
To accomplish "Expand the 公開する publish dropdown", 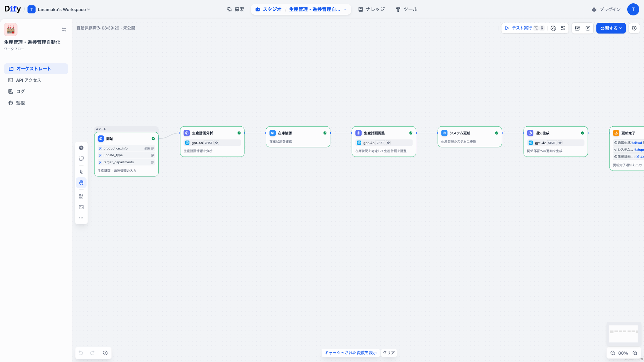I will [620, 28].
